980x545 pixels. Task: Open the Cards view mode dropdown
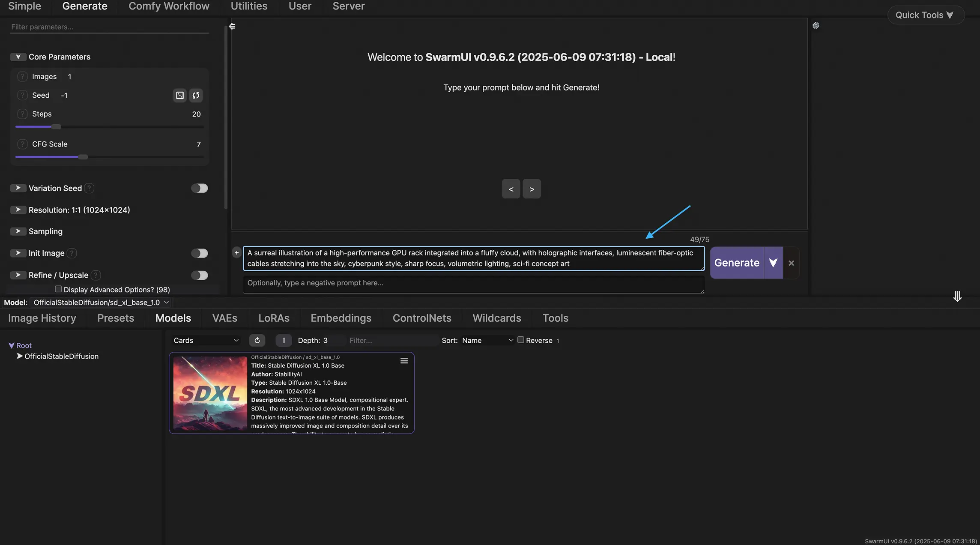[x=206, y=340]
